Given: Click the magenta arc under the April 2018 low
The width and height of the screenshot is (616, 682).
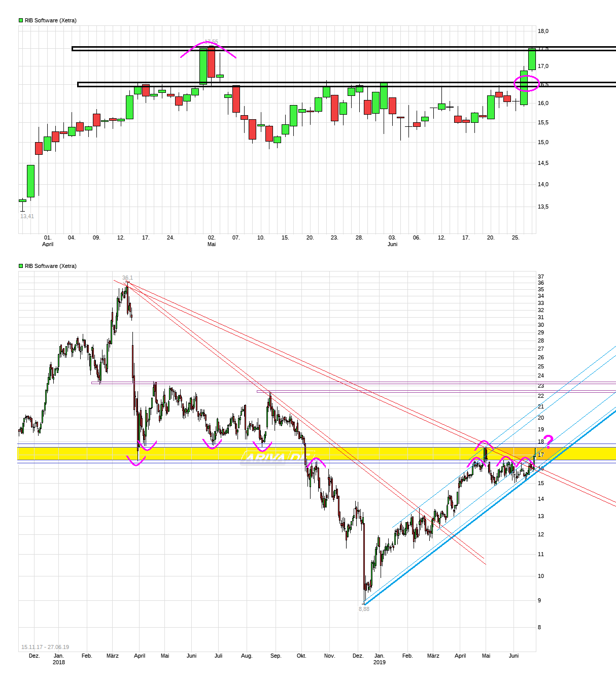Looking at the screenshot, I should coord(136,462).
